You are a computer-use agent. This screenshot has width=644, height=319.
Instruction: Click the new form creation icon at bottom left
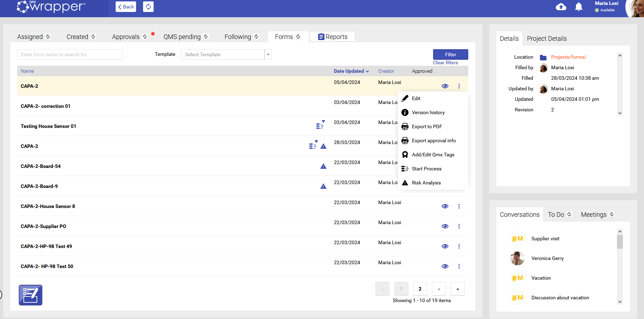click(30, 295)
